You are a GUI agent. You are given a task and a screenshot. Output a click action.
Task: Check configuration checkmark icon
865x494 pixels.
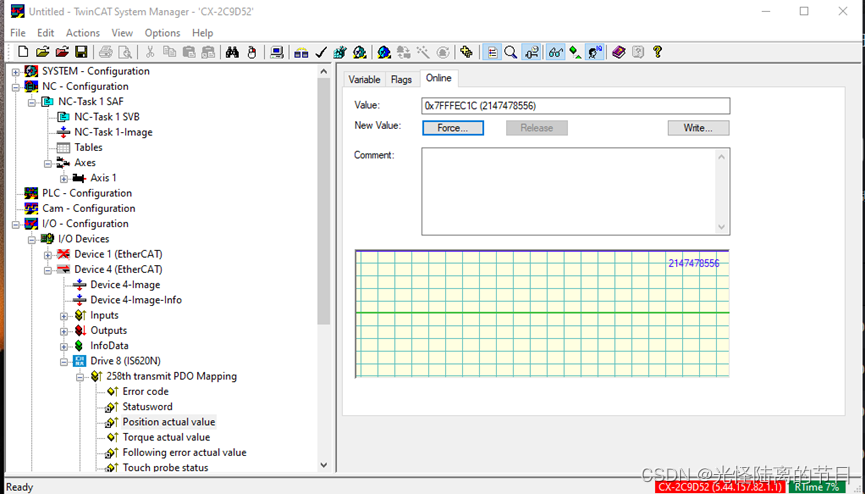(321, 52)
